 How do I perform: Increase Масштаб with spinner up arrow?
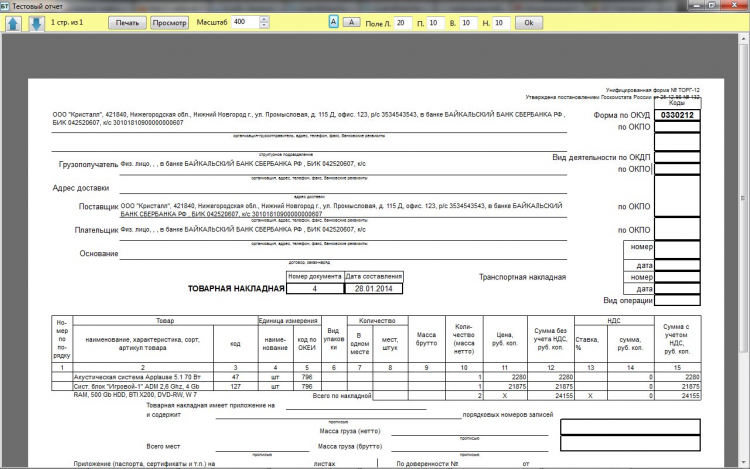coord(264,19)
